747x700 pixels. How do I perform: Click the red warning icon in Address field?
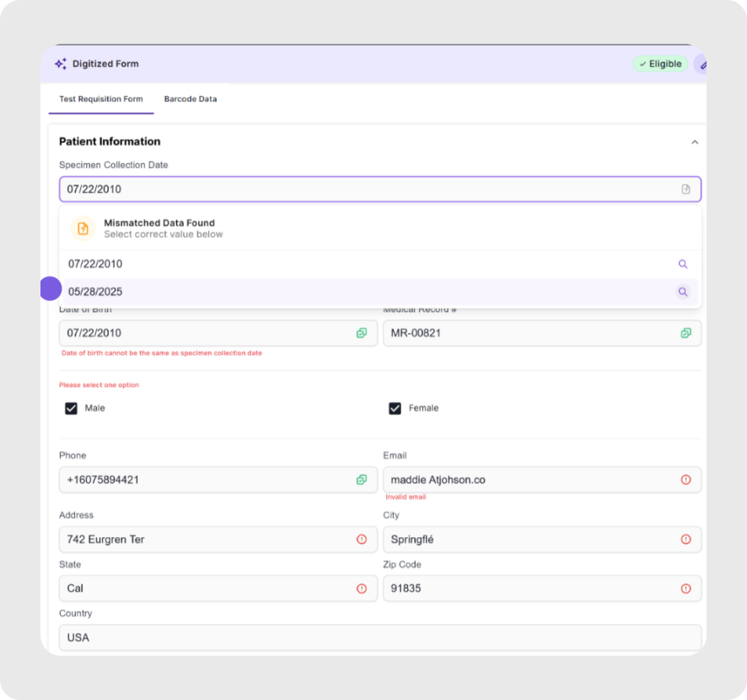(362, 540)
